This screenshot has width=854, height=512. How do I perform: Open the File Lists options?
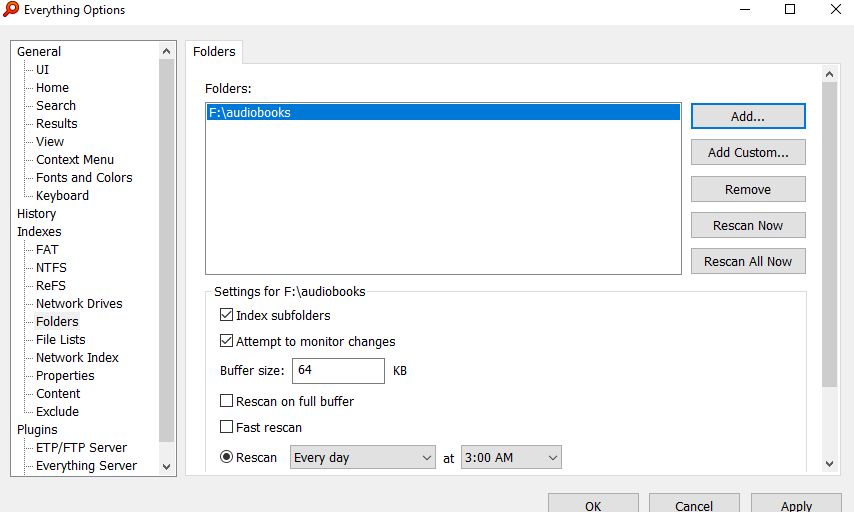(x=60, y=339)
